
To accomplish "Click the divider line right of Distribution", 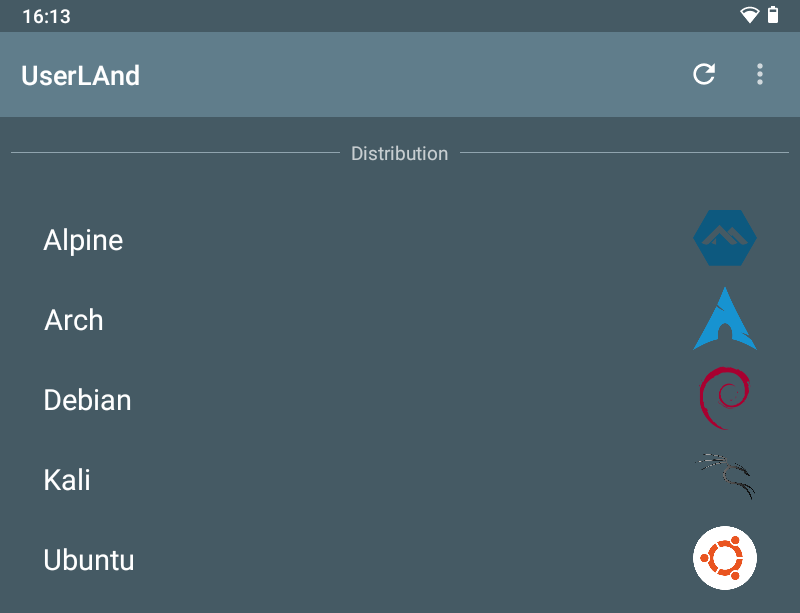I will coord(624,154).
